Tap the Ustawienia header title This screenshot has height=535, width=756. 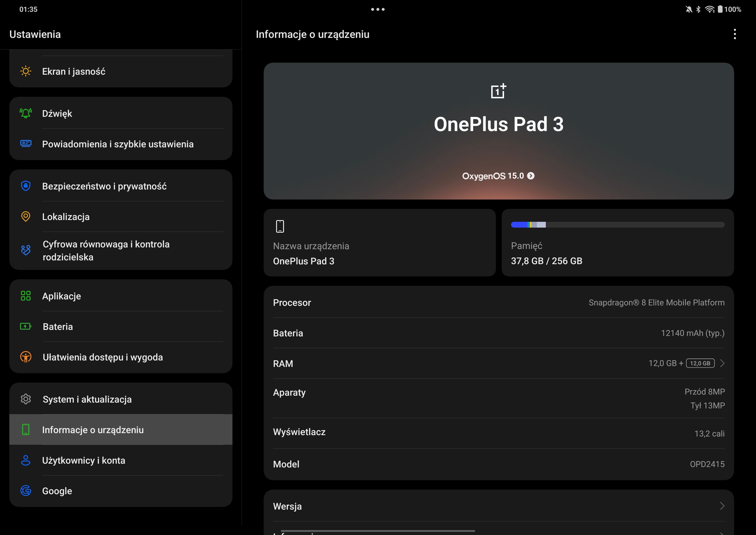(x=35, y=34)
